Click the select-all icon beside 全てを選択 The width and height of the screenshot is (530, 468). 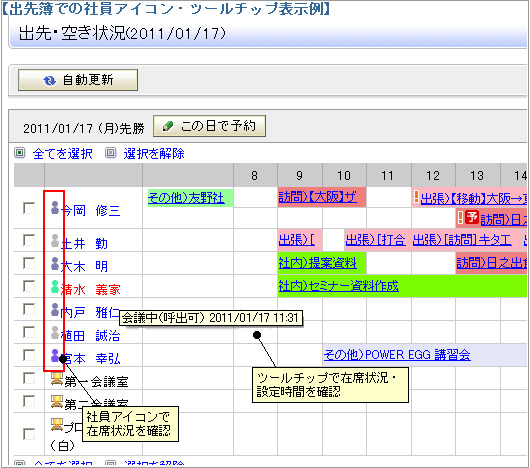click(x=20, y=153)
